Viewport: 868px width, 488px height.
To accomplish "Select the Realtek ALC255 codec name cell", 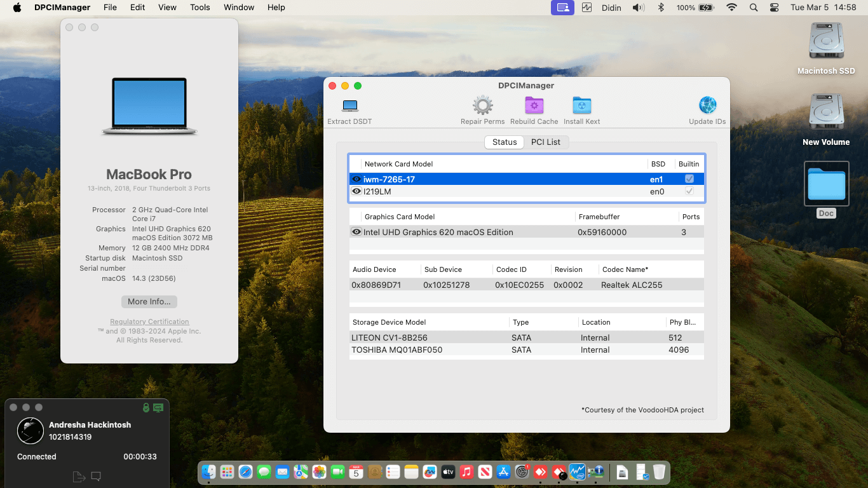I will [632, 285].
